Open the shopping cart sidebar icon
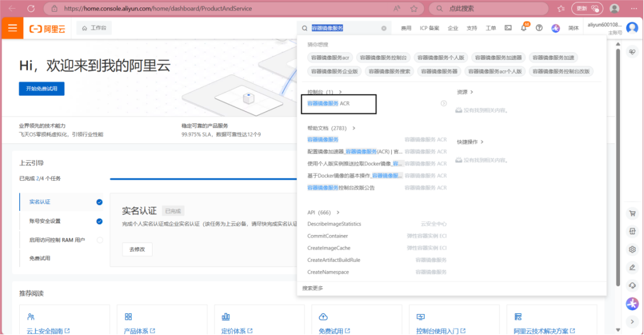Viewport: 644px width, 335px height. click(x=632, y=213)
